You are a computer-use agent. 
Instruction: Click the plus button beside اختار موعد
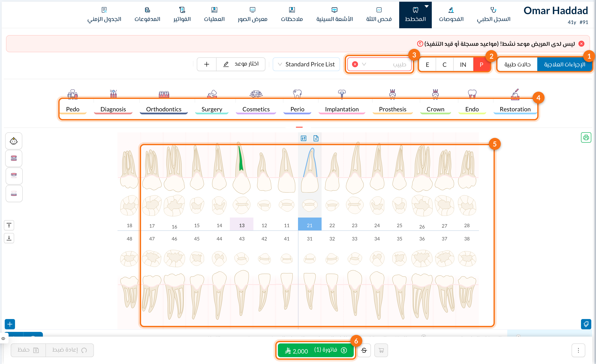(x=207, y=64)
